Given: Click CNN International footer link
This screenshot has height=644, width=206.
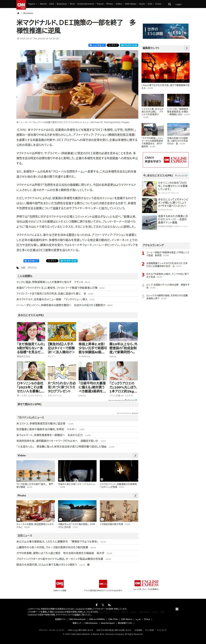Looking at the screenshot, I should pos(77,619).
